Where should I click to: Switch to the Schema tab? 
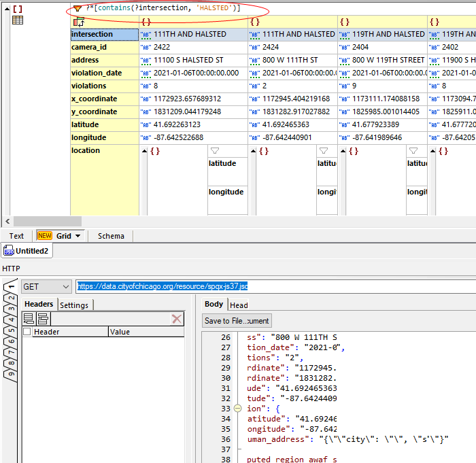click(x=111, y=236)
